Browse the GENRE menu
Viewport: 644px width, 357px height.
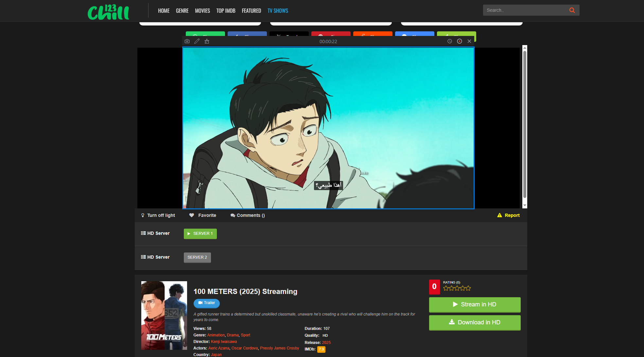[x=182, y=10]
